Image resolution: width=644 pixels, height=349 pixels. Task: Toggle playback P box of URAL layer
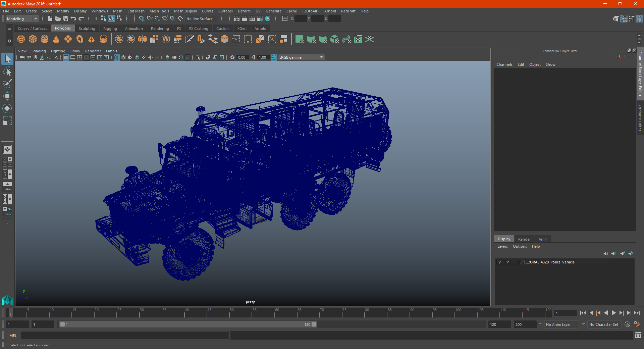pyautogui.click(x=507, y=262)
